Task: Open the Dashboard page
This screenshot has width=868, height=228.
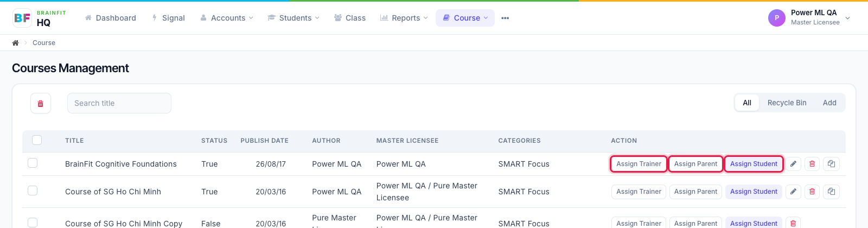Action: pyautogui.click(x=110, y=18)
